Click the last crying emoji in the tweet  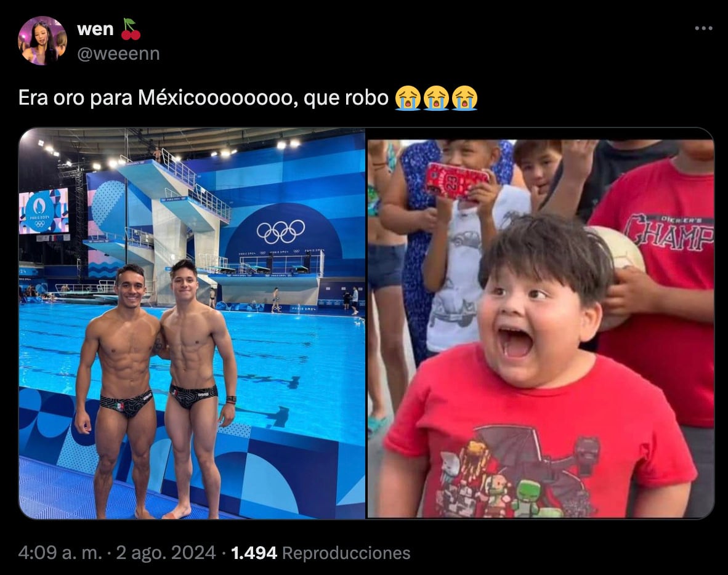[464, 98]
